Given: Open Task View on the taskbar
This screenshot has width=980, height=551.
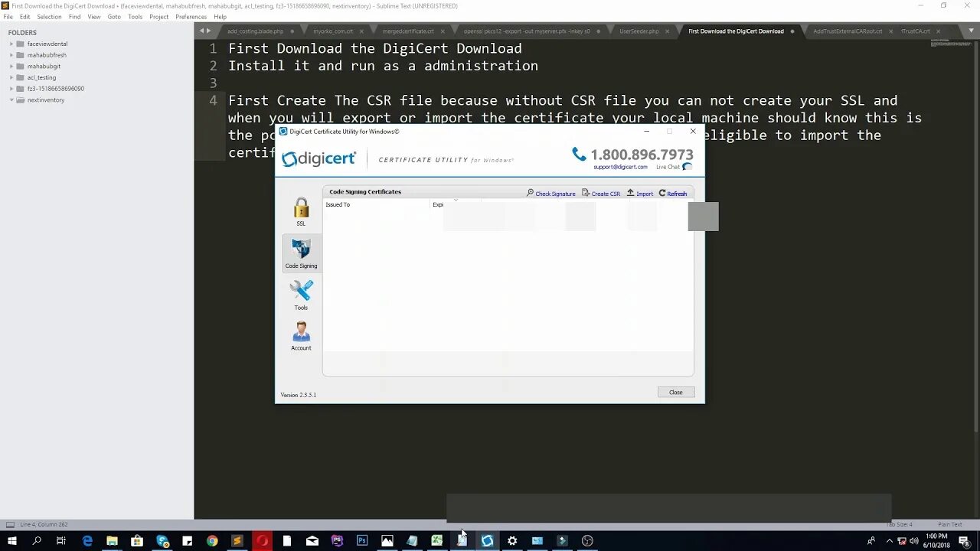Looking at the screenshot, I should tap(61, 540).
